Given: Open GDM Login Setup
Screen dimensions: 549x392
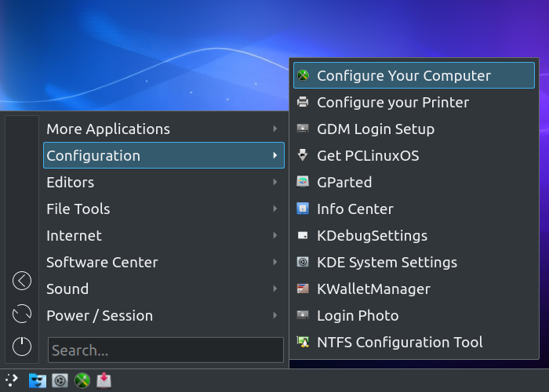Looking at the screenshot, I should tap(414, 129).
